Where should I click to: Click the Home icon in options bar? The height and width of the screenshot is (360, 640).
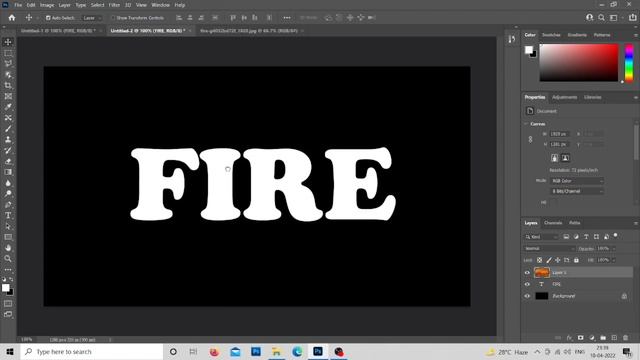[12, 18]
